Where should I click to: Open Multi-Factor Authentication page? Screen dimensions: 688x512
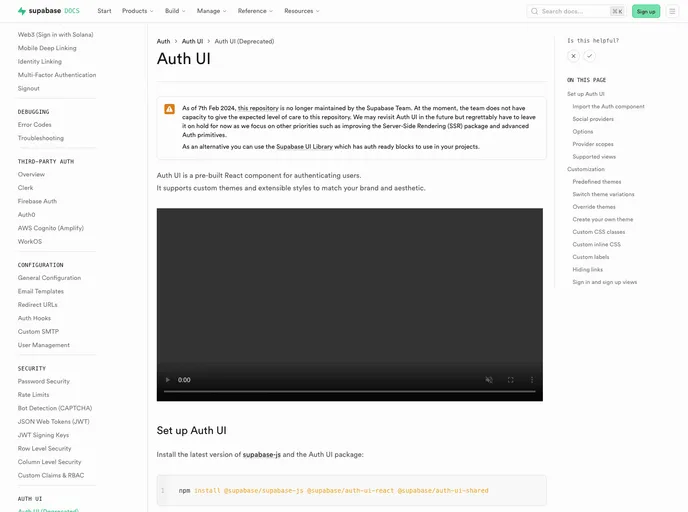tap(57, 75)
